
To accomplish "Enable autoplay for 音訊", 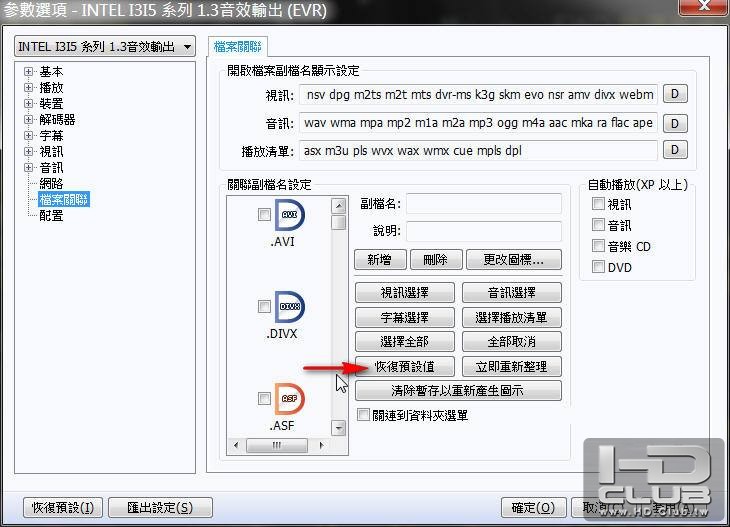I will pos(598,225).
